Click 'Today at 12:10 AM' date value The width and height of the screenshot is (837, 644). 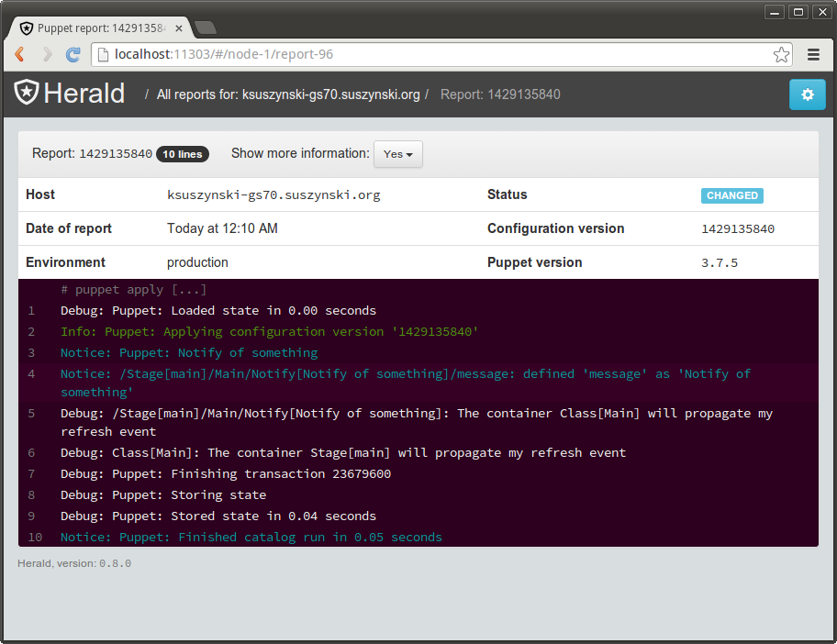click(x=222, y=228)
